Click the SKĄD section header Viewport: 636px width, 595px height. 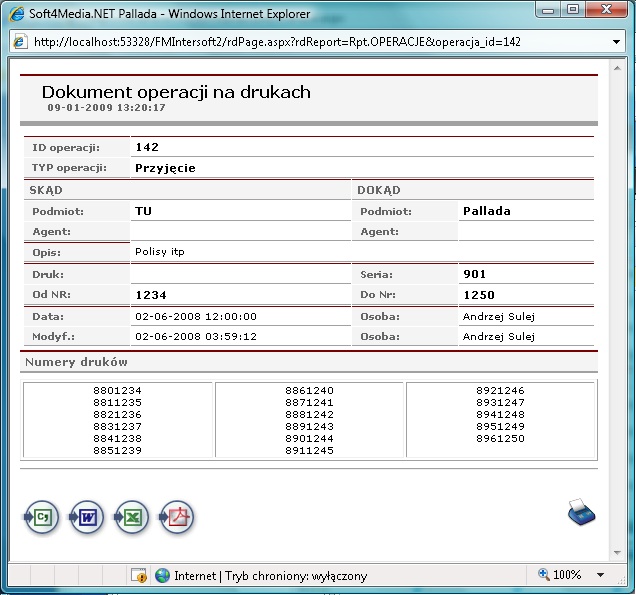click(x=46, y=190)
